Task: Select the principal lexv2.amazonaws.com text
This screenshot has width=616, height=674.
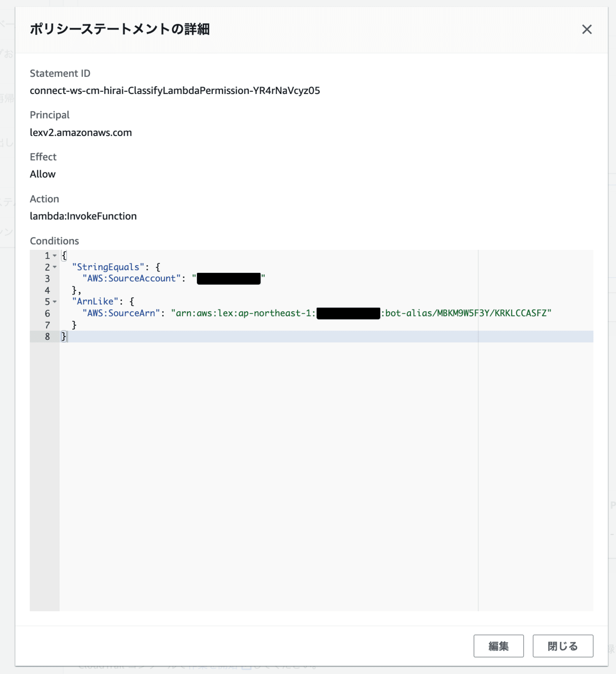Action: [81, 132]
